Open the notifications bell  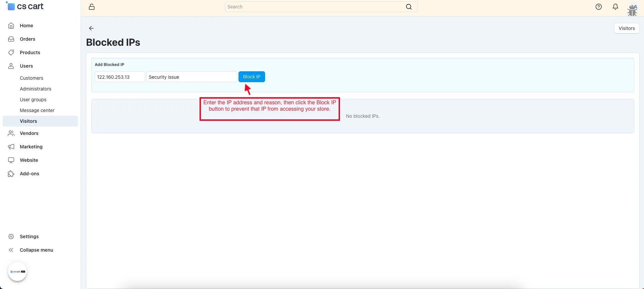coord(615,7)
